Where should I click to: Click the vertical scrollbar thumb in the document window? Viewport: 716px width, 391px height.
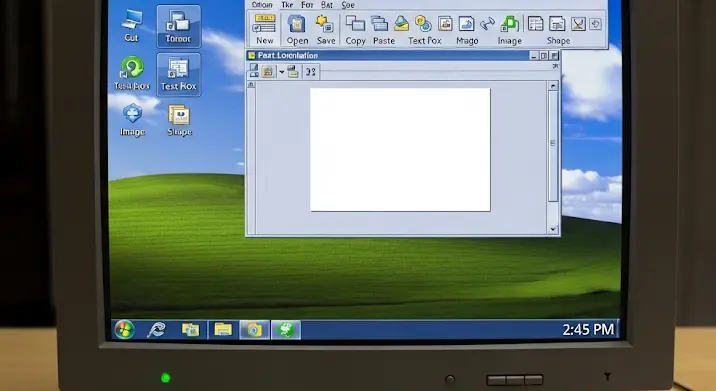pos(553,146)
